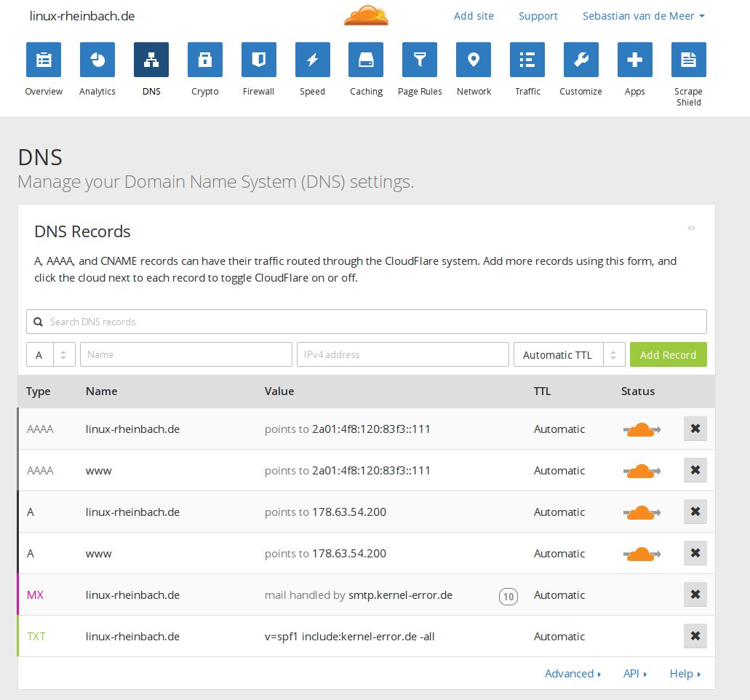Delete the AAAA linux-rheinbach.de record
The height and width of the screenshot is (700, 750).
pyautogui.click(x=695, y=429)
